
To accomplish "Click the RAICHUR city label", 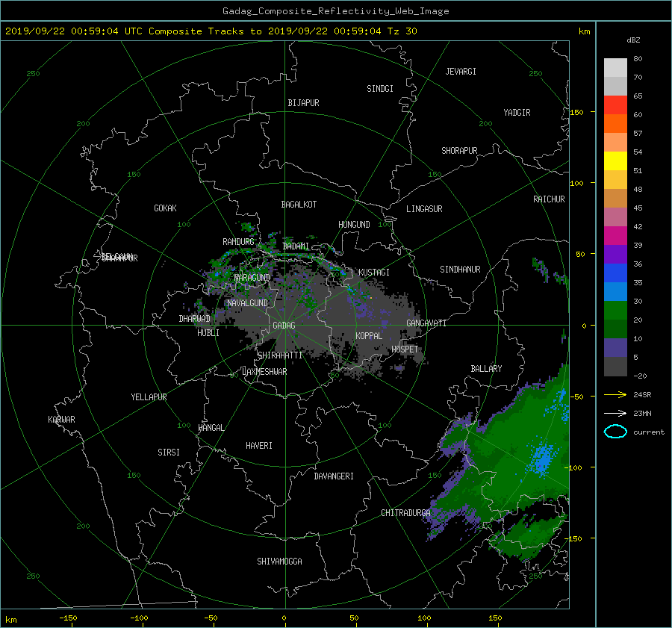I will coord(549,199).
